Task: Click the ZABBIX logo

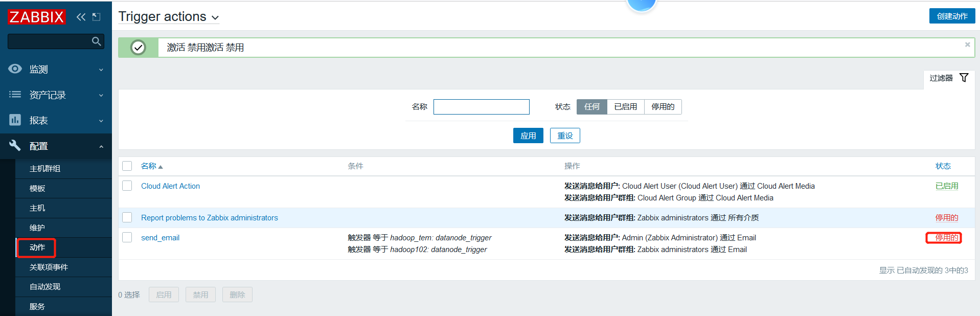Action: 36,17
